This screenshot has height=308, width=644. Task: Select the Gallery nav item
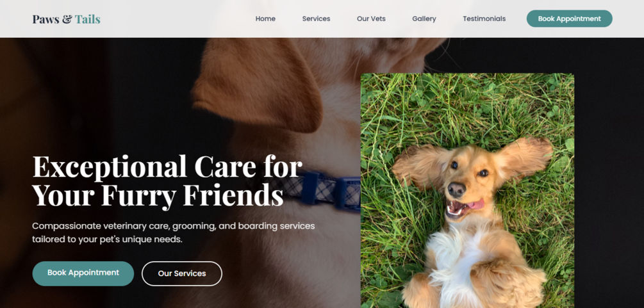coord(424,19)
